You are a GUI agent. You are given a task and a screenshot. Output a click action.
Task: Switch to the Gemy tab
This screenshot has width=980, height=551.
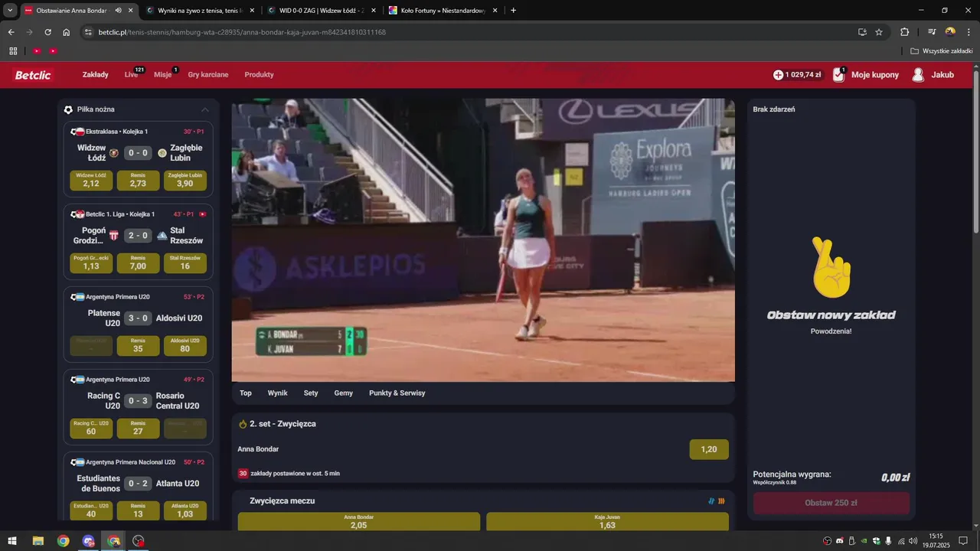point(344,393)
